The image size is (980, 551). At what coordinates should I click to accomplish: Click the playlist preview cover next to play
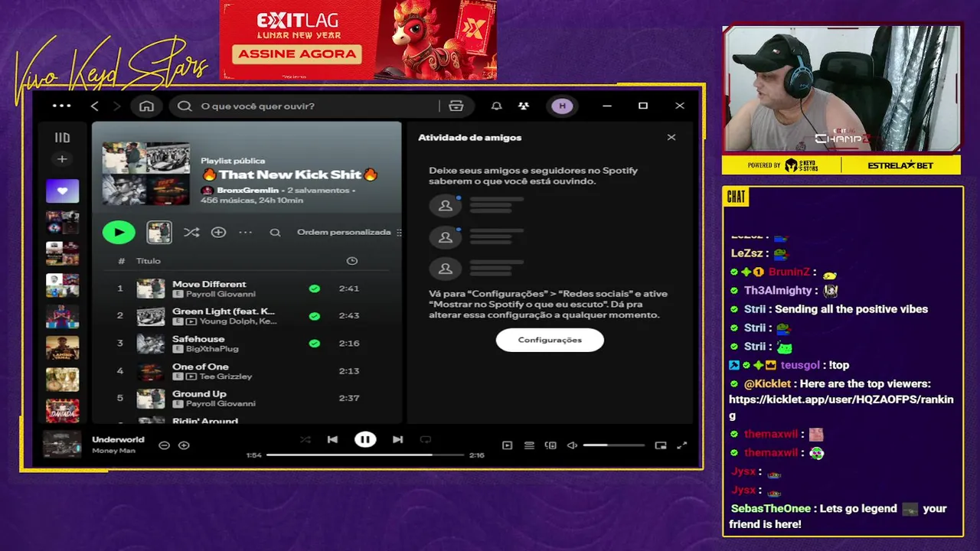[x=159, y=232]
